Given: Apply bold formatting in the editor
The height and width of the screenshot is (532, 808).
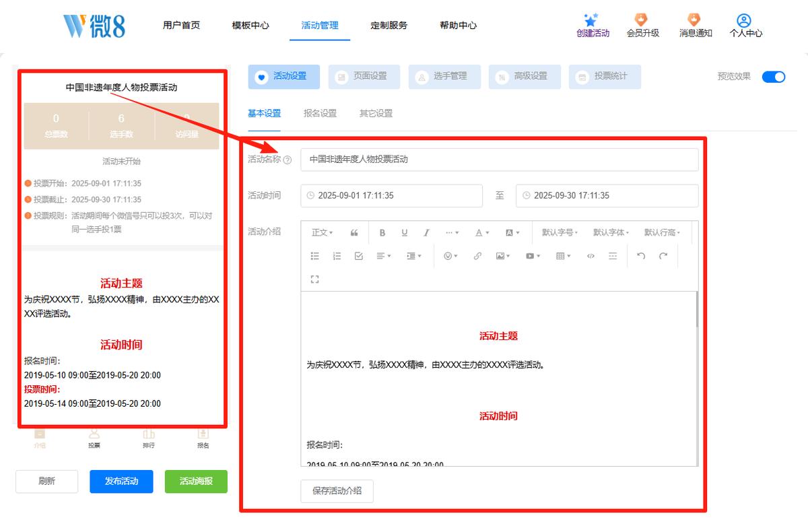Looking at the screenshot, I should click(x=382, y=232).
